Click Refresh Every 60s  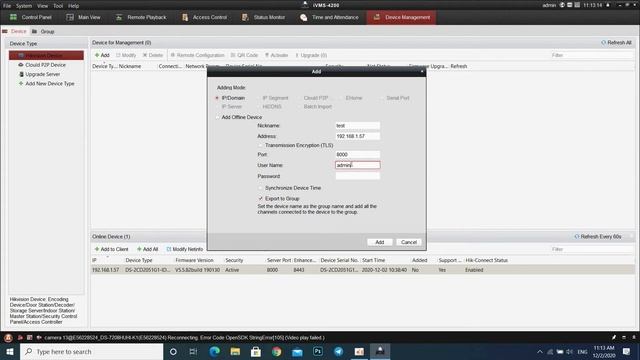(x=598, y=236)
